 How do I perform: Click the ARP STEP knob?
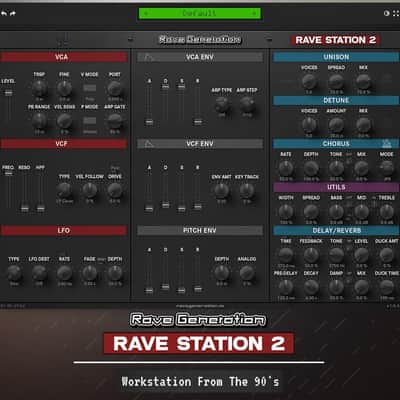[247, 104]
